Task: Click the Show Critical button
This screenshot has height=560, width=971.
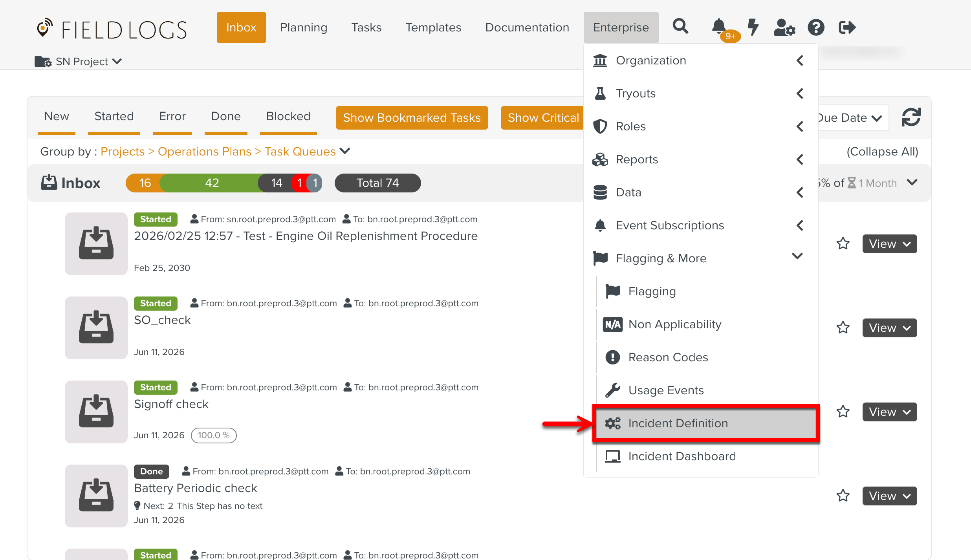Action: point(543,117)
